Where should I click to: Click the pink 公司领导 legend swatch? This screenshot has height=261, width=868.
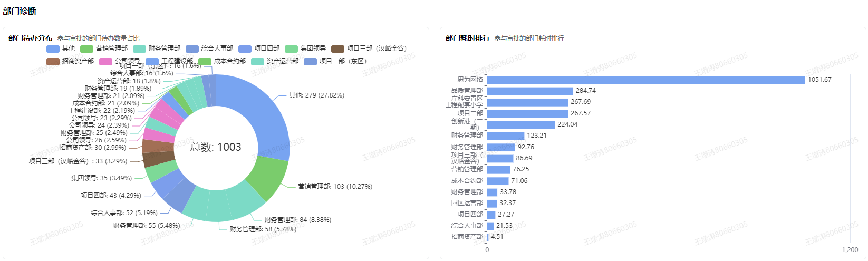tap(105, 61)
